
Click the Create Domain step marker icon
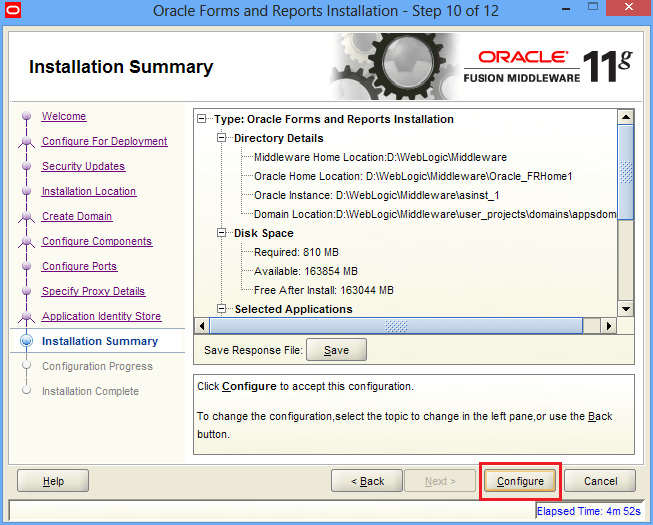pos(26,216)
